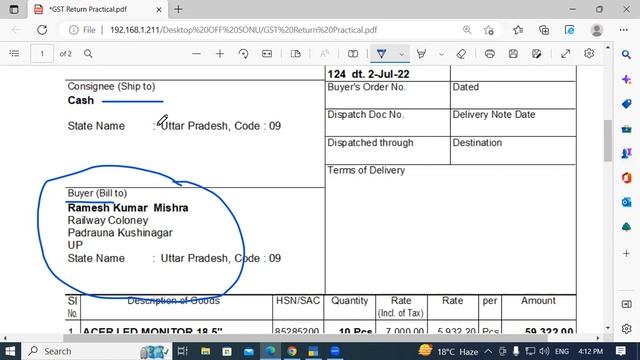Switch ENG input language

pos(562,351)
